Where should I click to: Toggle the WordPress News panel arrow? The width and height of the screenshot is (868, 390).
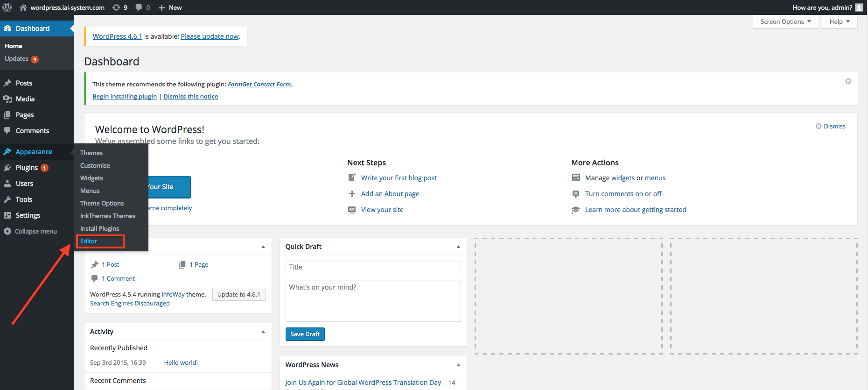pyautogui.click(x=458, y=365)
